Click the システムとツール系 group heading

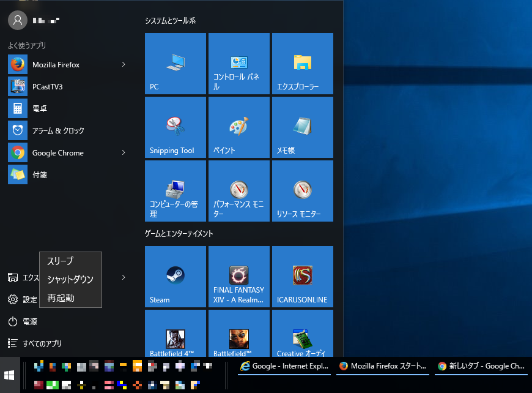tap(171, 21)
